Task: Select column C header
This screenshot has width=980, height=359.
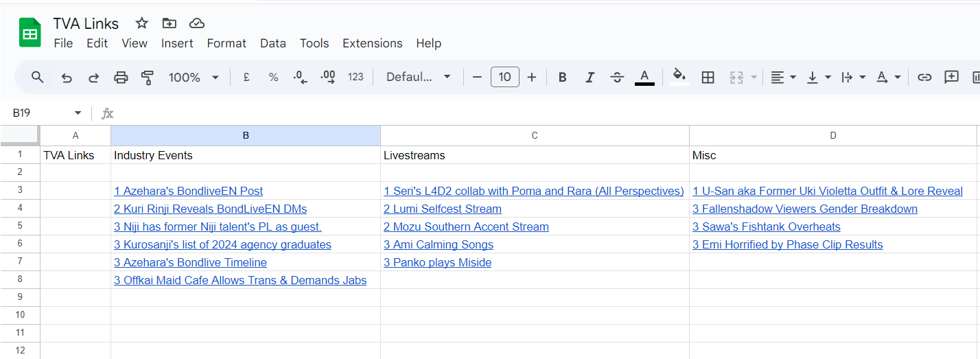Action: [535, 136]
